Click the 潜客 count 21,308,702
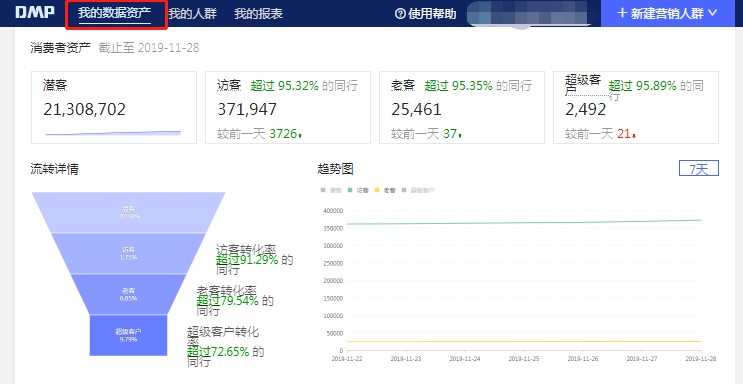 point(84,110)
